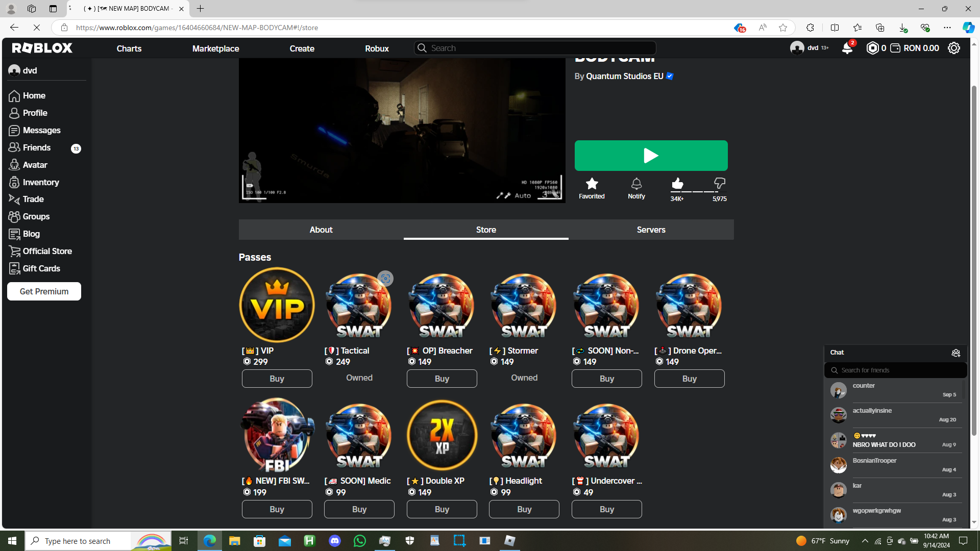Open the chat group creation icon
The image size is (980, 551).
pos(955,353)
